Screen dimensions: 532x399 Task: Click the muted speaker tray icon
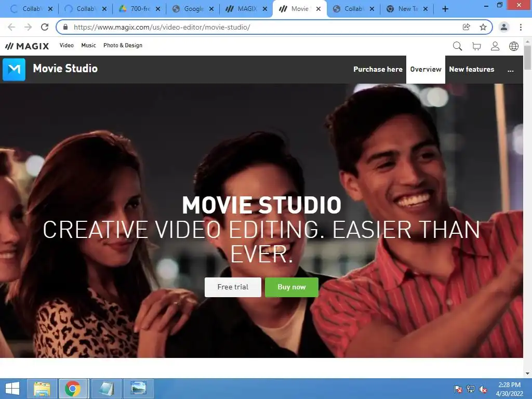tap(483, 389)
